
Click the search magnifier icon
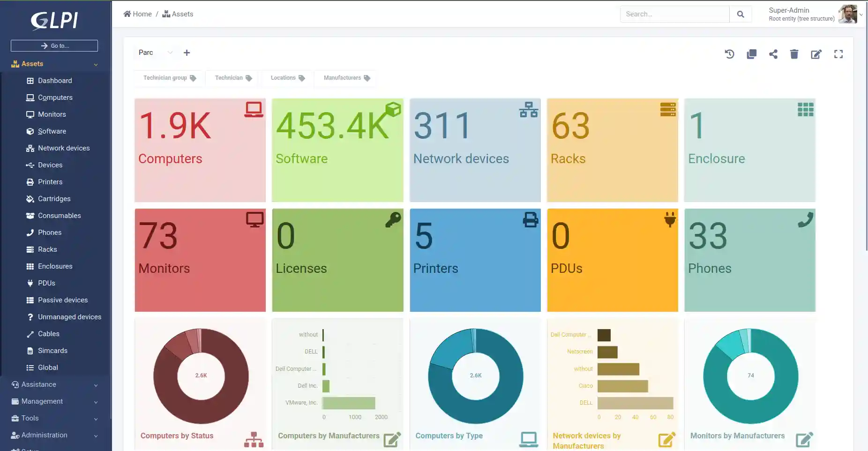click(x=741, y=14)
